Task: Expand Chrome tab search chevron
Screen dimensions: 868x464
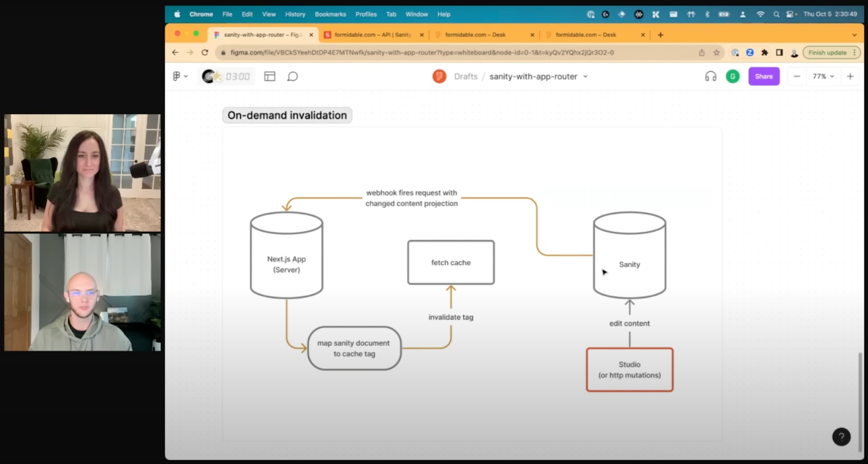Action: point(854,35)
